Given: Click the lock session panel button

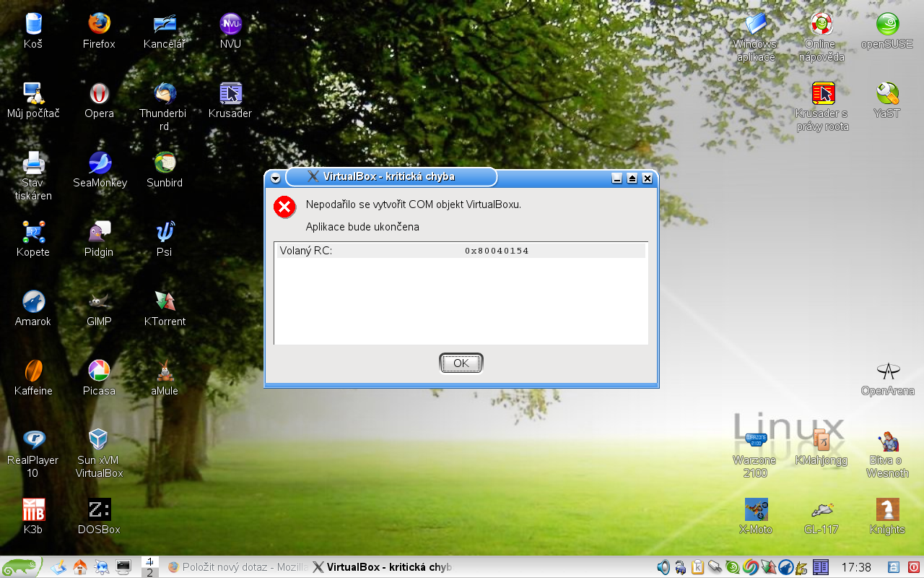Looking at the screenshot, I should coord(894,567).
